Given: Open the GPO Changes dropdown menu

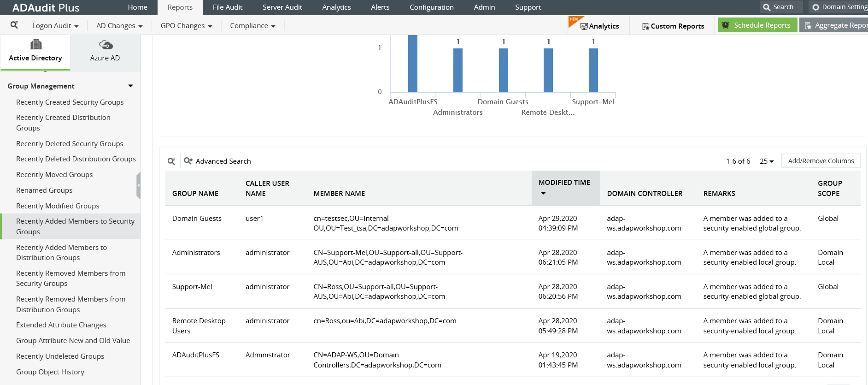Looking at the screenshot, I should [x=186, y=26].
